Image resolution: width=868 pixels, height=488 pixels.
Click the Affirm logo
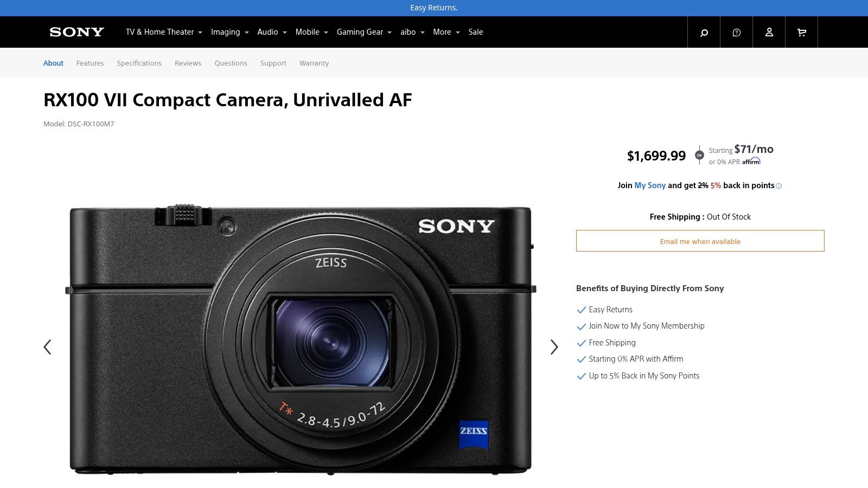(x=751, y=161)
